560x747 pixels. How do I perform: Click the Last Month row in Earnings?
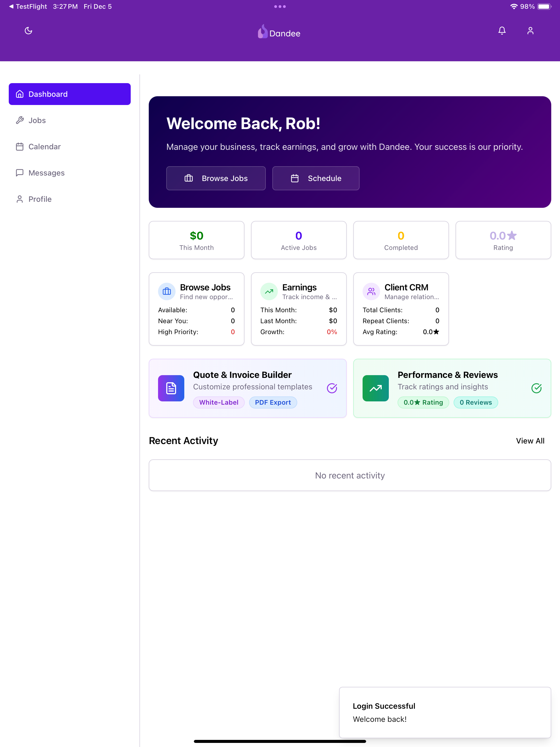(299, 321)
